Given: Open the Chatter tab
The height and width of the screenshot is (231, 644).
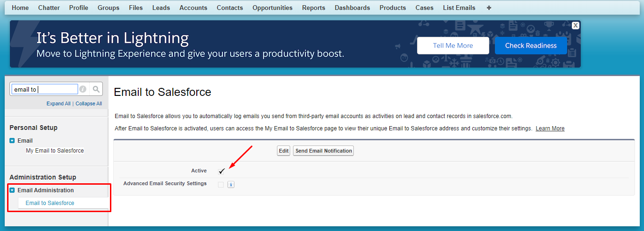Looking at the screenshot, I should (49, 8).
